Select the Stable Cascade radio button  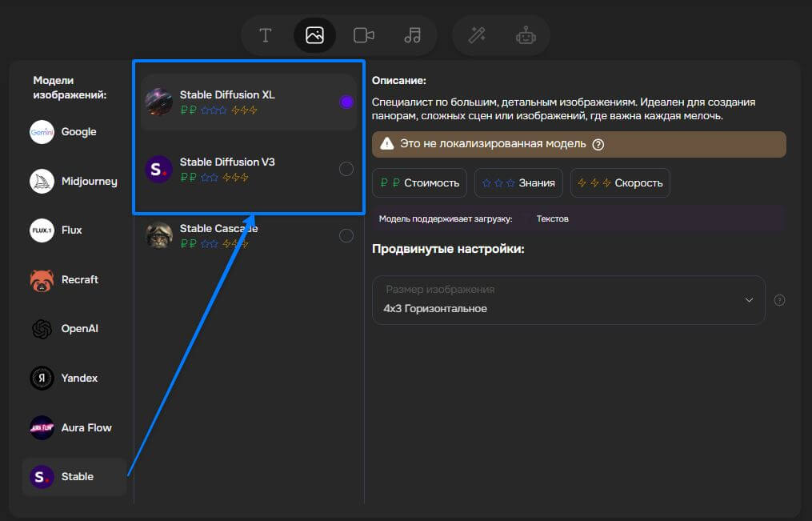346,235
